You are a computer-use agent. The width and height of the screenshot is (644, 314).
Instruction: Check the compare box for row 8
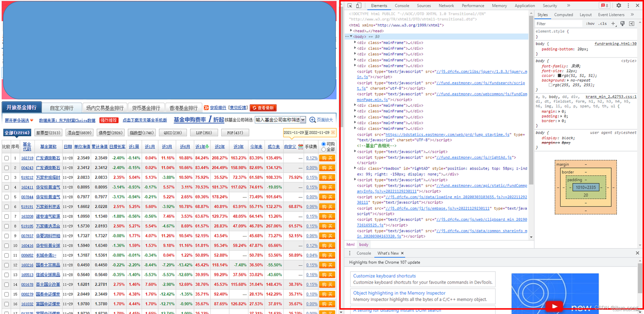(7, 226)
